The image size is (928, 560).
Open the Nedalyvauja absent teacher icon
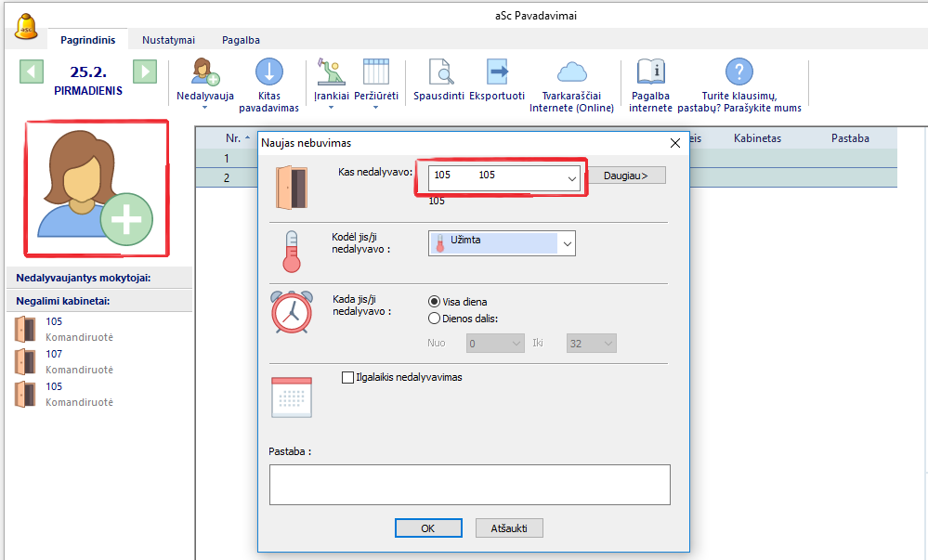[204, 72]
